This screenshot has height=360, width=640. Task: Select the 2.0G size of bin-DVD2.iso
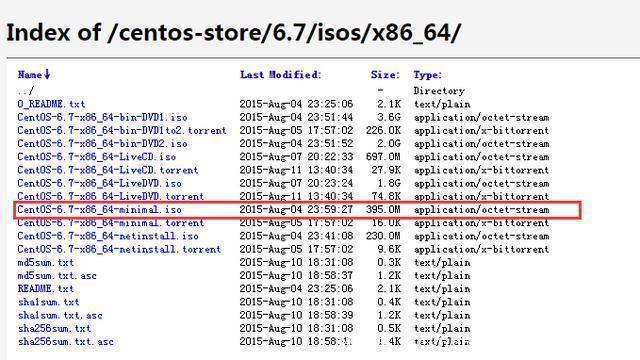tap(389, 144)
